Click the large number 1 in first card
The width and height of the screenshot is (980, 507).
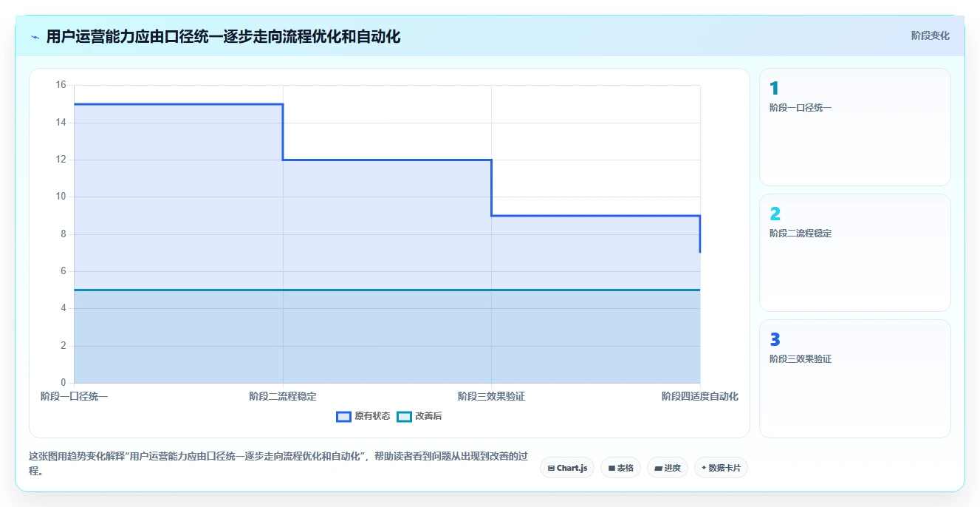pyautogui.click(x=774, y=89)
